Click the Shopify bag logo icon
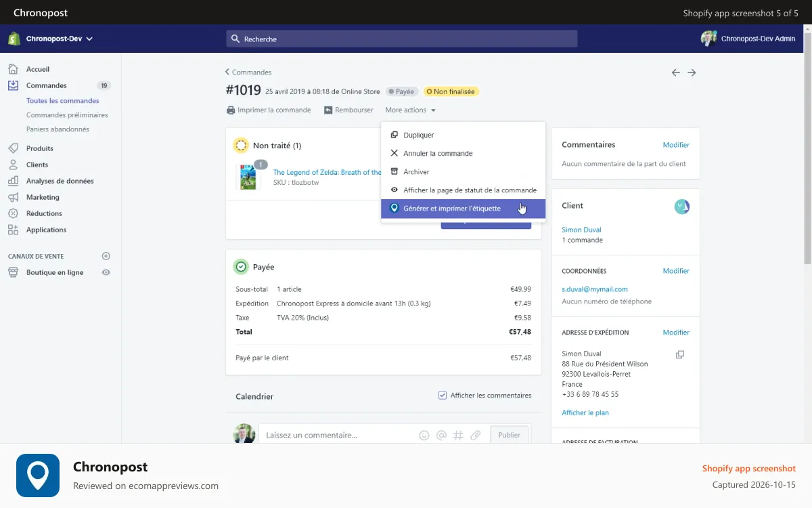The image size is (812, 508). [x=14, y=39]
